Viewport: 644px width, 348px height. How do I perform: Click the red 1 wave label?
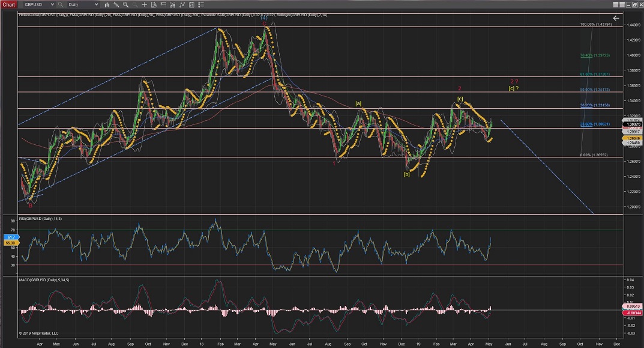click(334, 163)
